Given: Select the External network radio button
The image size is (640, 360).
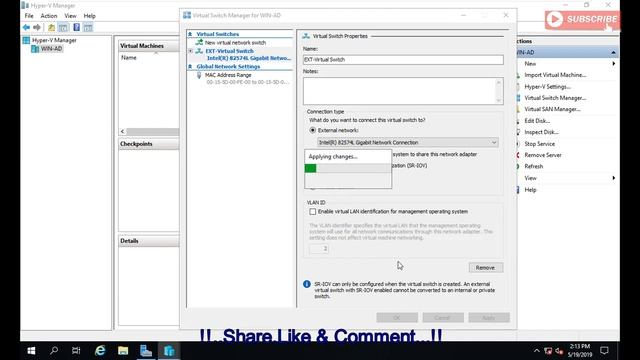Looking at the screenshot, I should point(313,130).
